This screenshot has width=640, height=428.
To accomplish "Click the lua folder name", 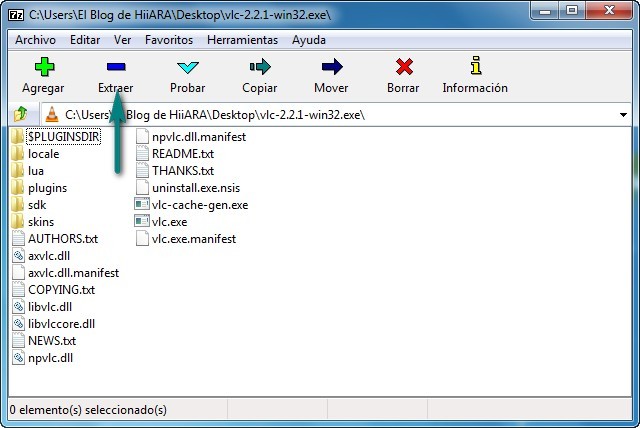I will (36, 171).
